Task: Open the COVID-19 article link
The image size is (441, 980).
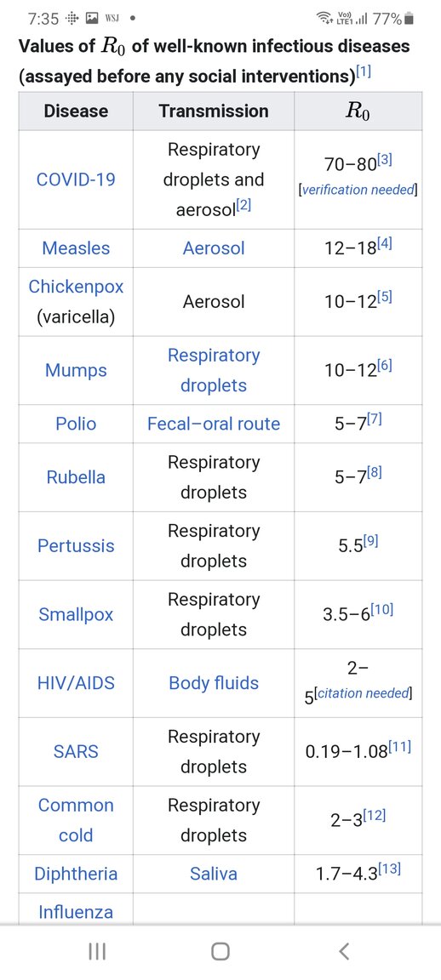Action: 76,180
